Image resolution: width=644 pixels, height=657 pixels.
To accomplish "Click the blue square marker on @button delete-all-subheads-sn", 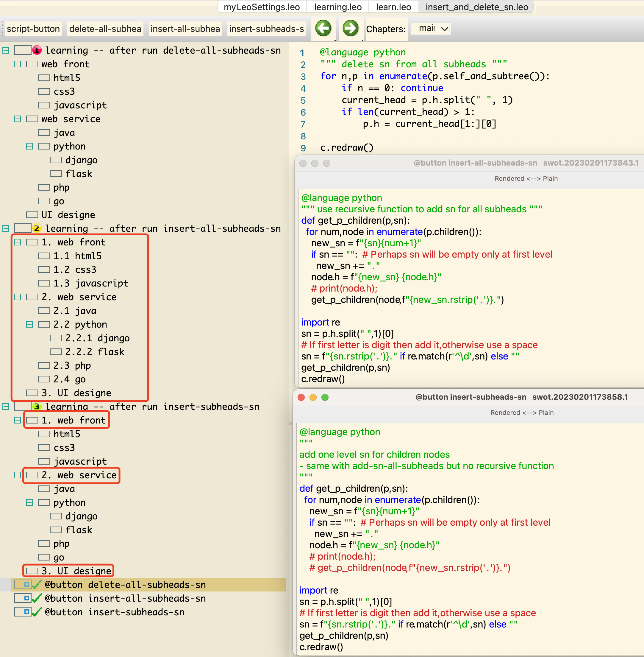I will click(x=26, y=584).
